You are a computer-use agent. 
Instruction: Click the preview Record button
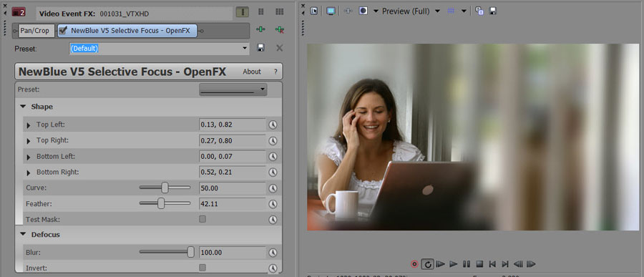click(x=414, y=264)
